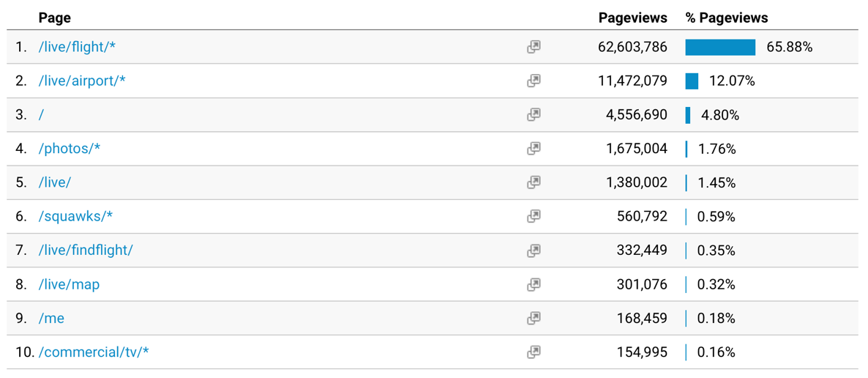
Task: Click the /live/findflight/ link
Action: tap(85, 251)
